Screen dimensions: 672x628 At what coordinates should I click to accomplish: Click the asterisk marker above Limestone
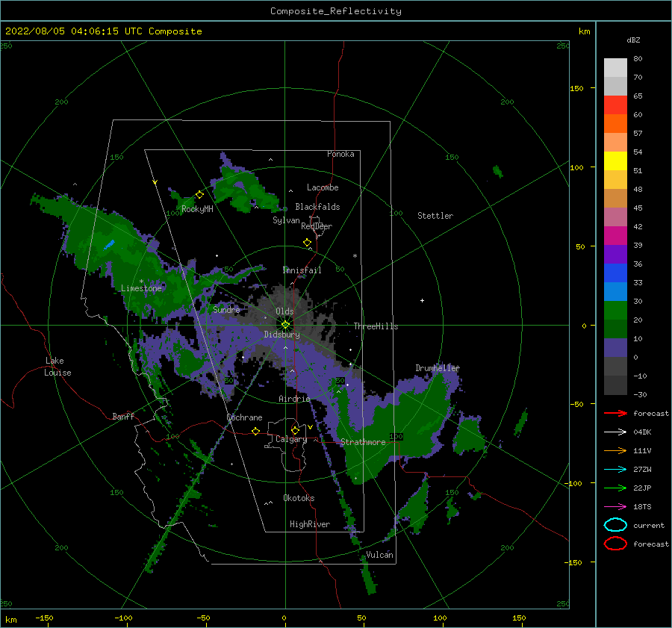[x=141, y=282]
